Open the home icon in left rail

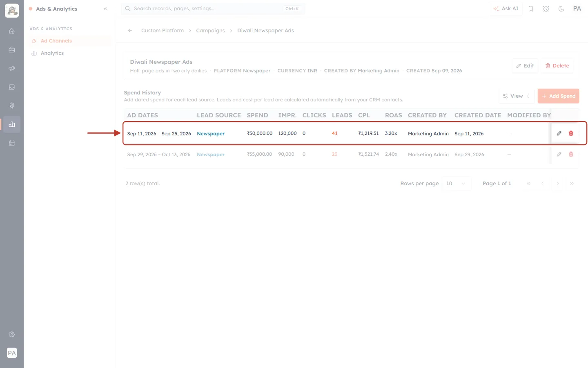click(x=12, y=31)
